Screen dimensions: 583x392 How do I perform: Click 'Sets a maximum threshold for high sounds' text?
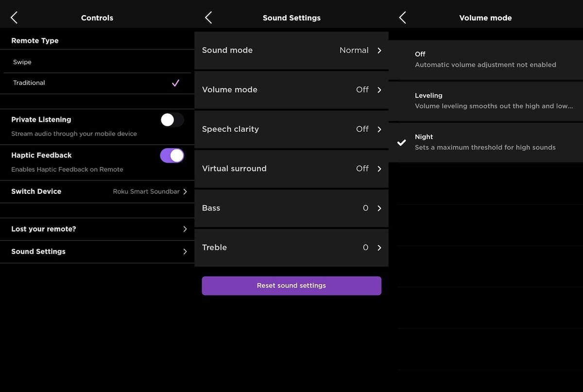(485, 147)
